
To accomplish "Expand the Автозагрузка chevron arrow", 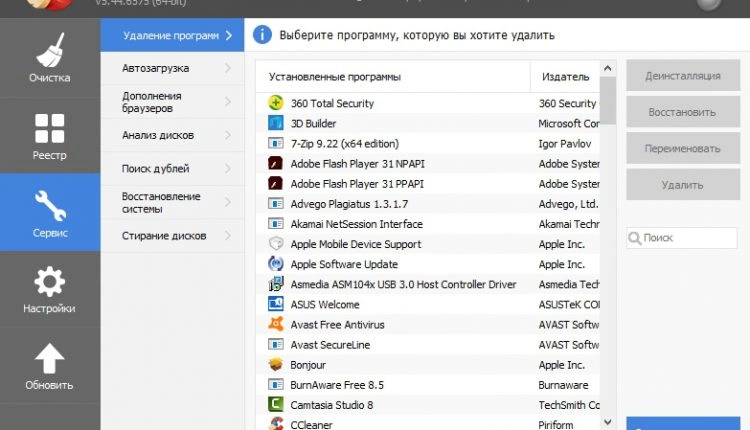I will point(228,69).
